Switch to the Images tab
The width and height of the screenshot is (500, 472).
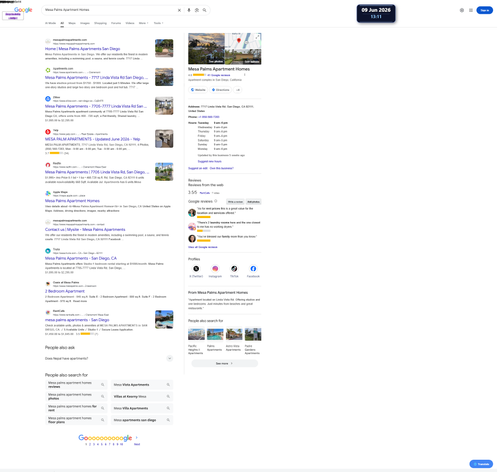(85, 23)
